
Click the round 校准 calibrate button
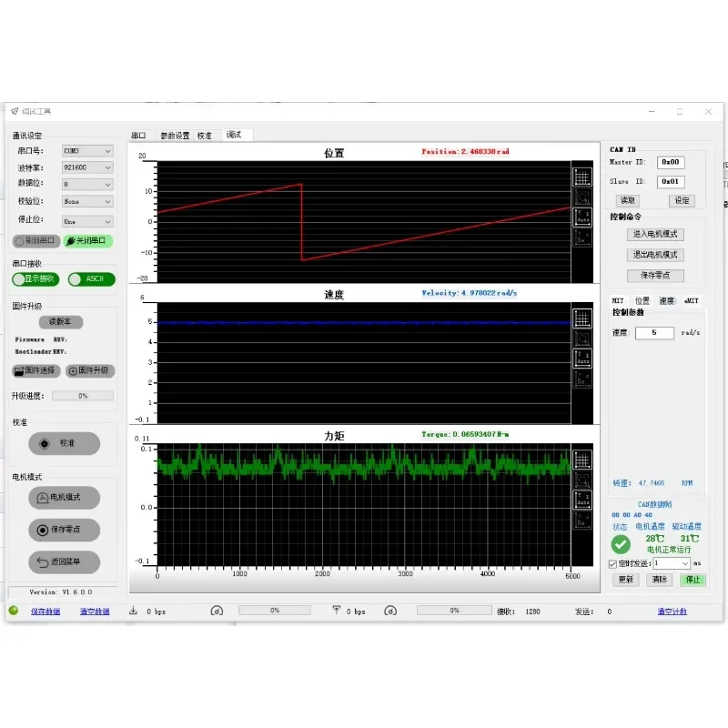(x=64, y=443)
